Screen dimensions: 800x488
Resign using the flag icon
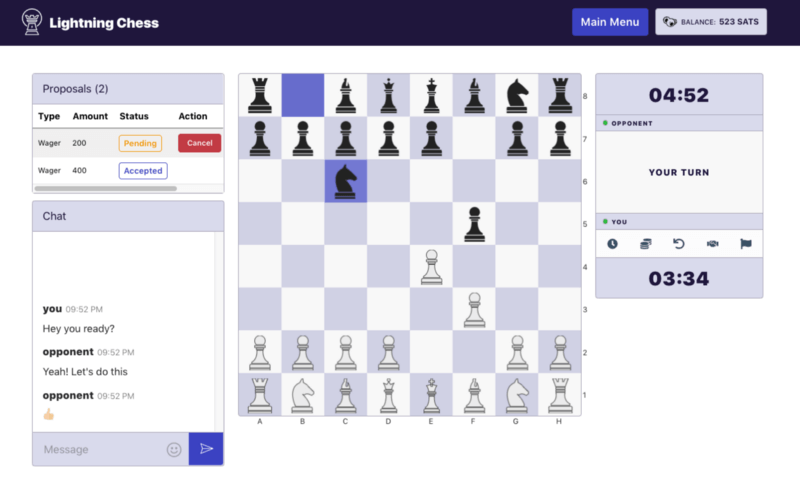pyautogui.click(x=745, y=244)
